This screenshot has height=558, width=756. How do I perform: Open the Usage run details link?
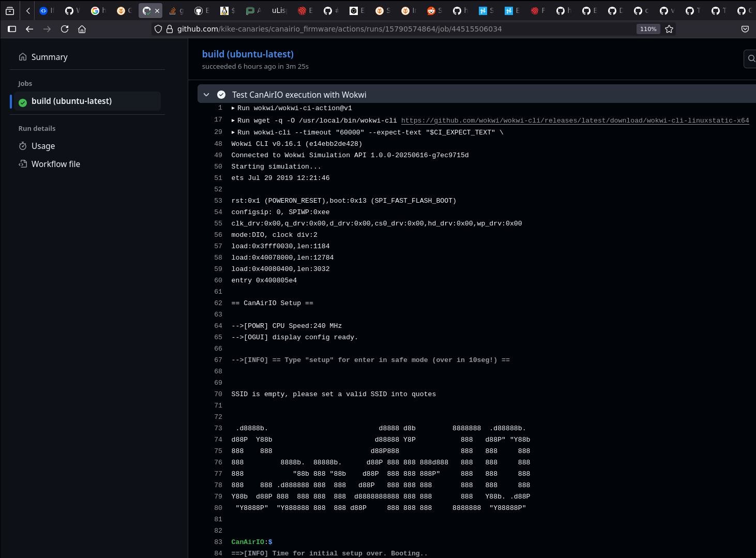coord(43,146)
